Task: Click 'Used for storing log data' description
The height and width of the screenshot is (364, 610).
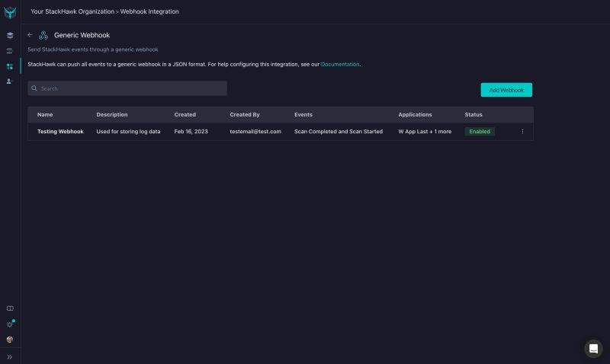Action: tap(128, 131)
